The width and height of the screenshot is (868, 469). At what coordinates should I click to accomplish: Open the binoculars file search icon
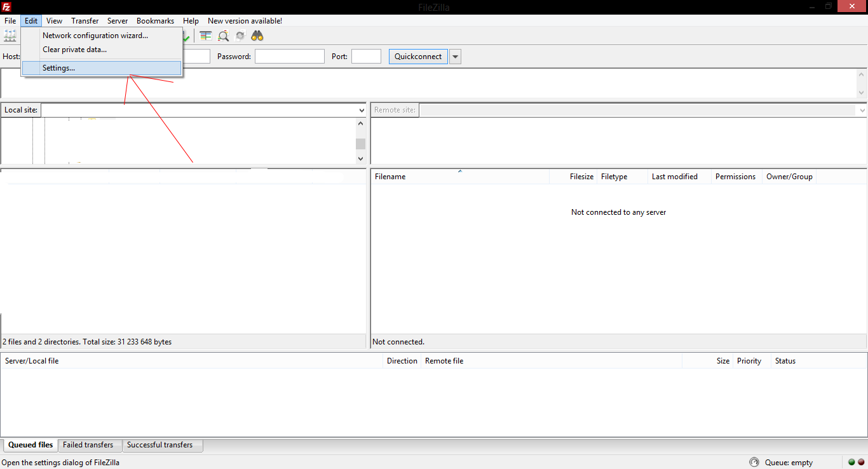pos(257,36)
